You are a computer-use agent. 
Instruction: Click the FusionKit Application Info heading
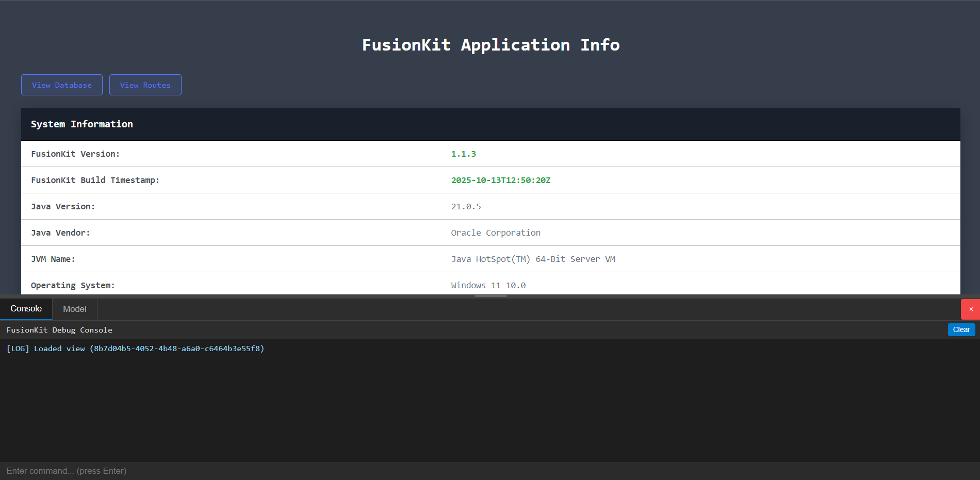click(x=491, y=45)
